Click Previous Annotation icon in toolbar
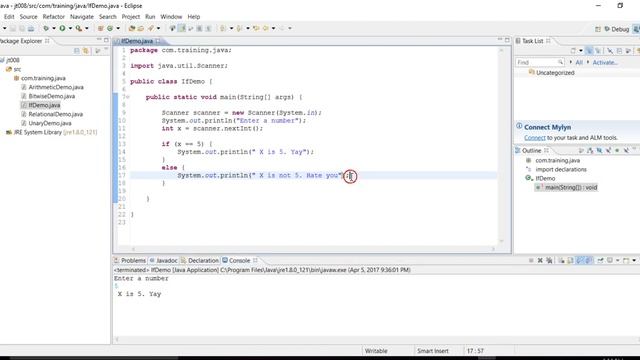The width and height of the screenshot is (640, 360). [x=239, y=28]
